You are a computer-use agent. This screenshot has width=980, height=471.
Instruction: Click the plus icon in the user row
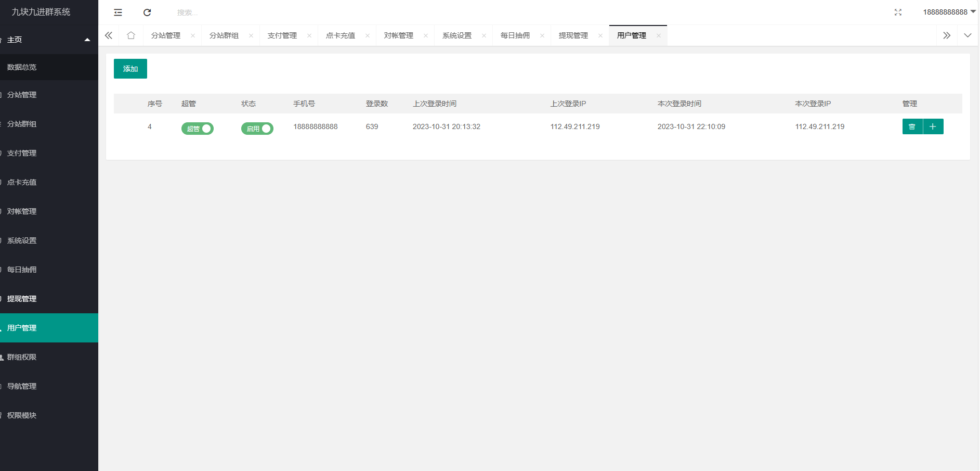coord(933,126)
